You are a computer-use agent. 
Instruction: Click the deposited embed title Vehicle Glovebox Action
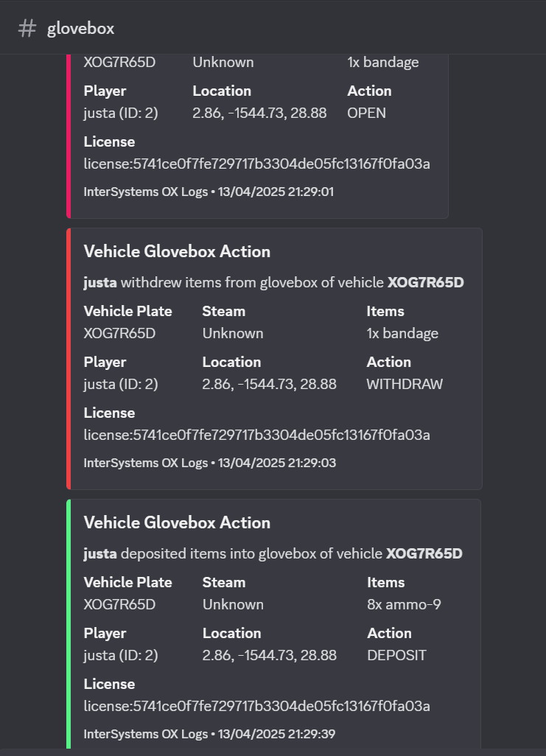point(177,522)
